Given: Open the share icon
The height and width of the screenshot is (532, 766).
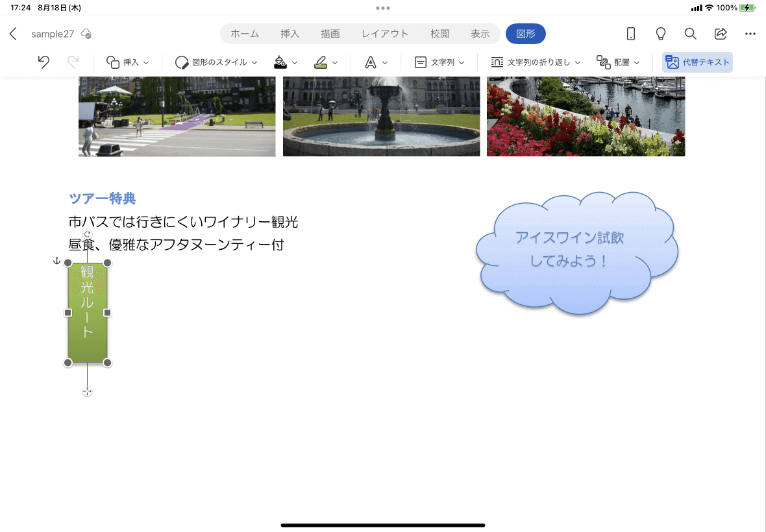Looking at the screenshot, I should 721,34.
